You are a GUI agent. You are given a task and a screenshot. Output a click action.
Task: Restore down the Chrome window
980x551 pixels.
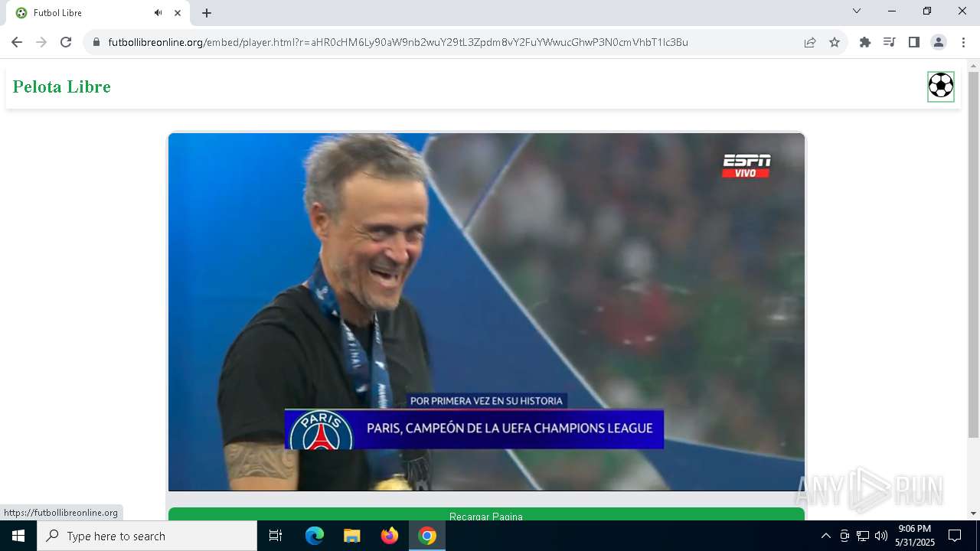pyautogui.click(x=927, y=11)
